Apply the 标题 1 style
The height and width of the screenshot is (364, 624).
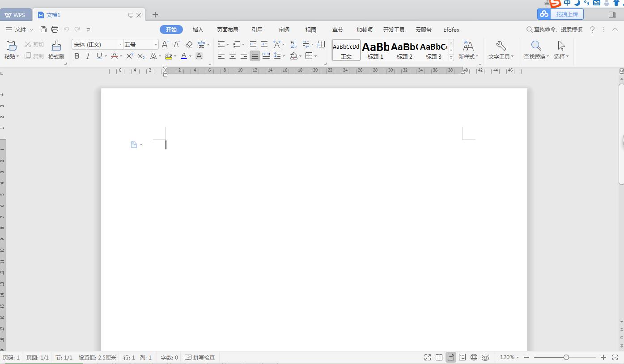(x=375, y=49)
